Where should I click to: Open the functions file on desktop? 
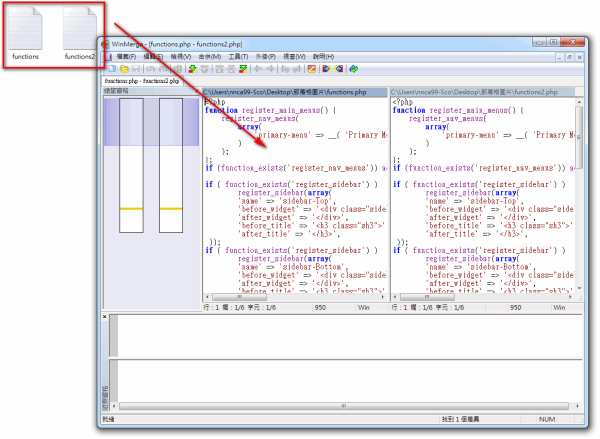pyautogui.click(x=25, y=32)
